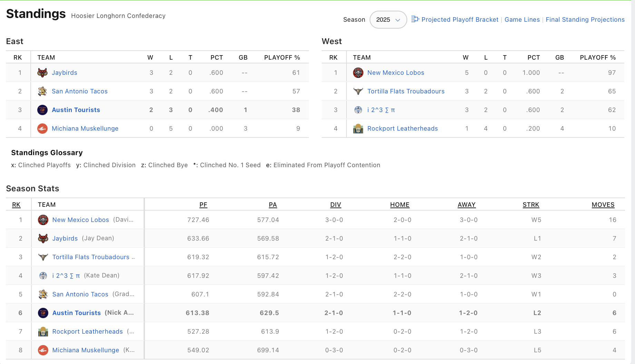Click the San Antonio Tacos logo in East table

(x=42, y=91)
